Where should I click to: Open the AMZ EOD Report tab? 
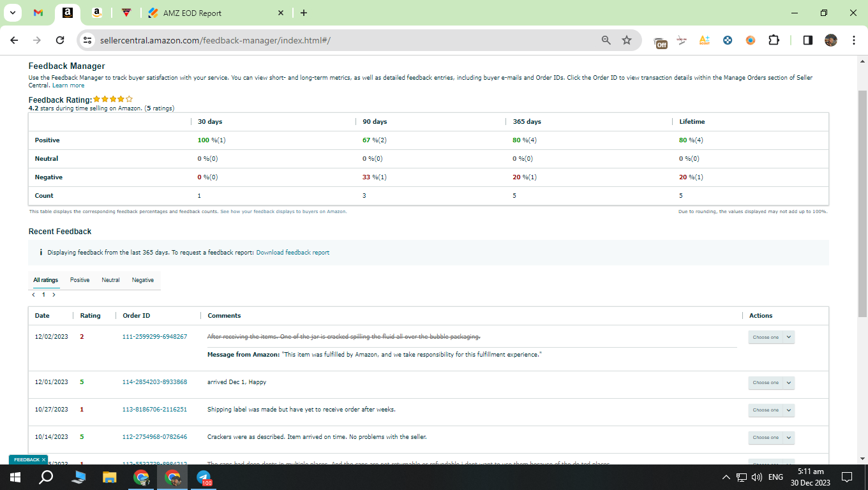click(217, 13)
